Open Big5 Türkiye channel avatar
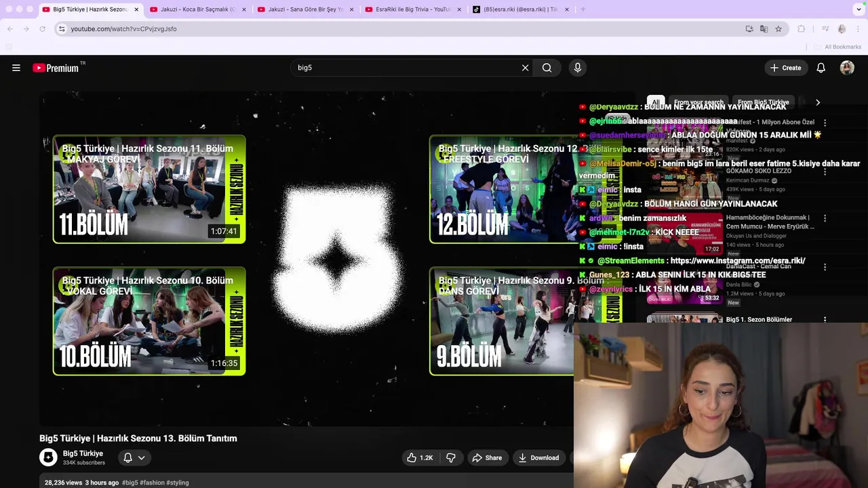Image resolution: width=868 pixels, height=488 pixels. tap(48, 457)
